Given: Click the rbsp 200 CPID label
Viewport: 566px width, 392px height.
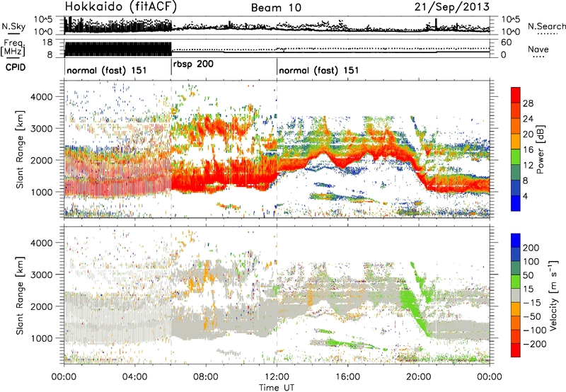Looking at the screenshot, I should click(x=193, y=64).
